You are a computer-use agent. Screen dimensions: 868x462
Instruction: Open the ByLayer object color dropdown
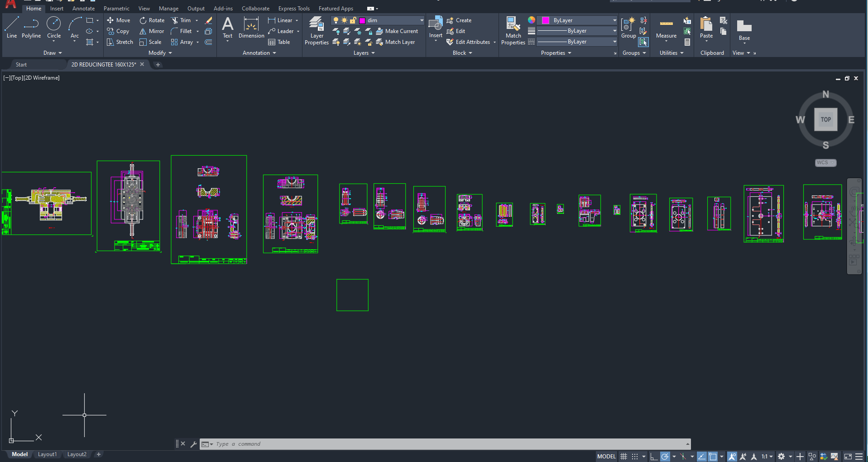pos(614,20)
